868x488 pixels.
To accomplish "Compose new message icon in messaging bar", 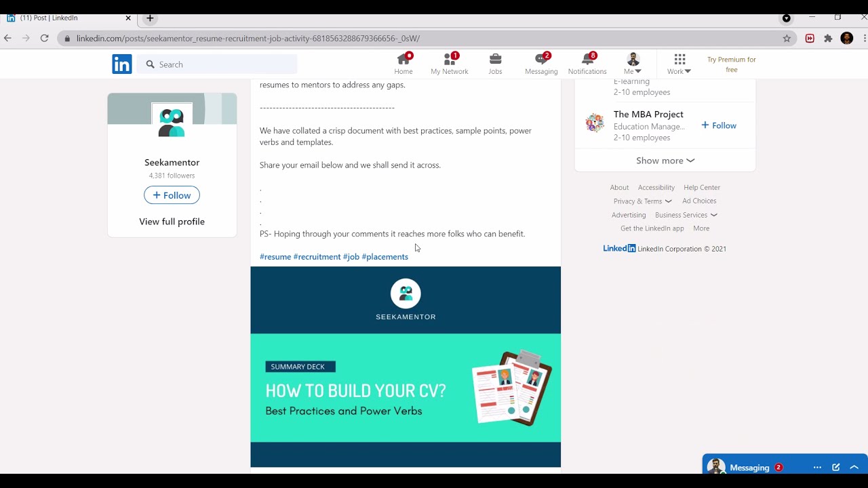I will pos(836,468).
